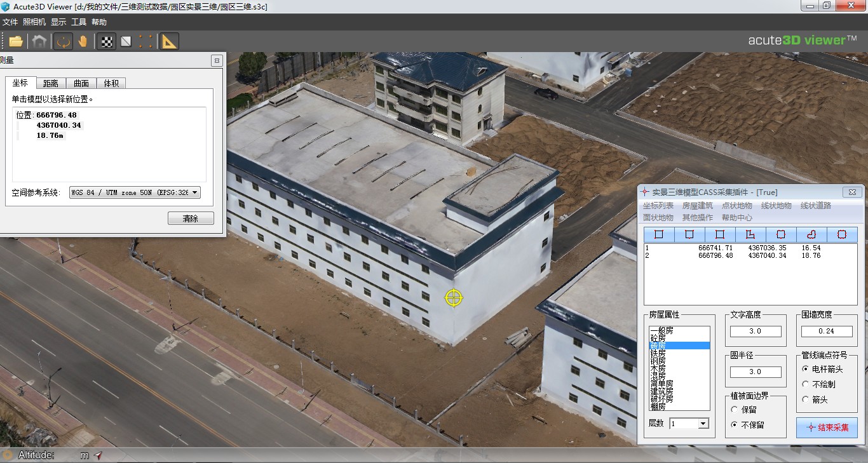Toggle the half-shaded square render icon
Viewport: 868px width, 463px height.
[126, 41]
